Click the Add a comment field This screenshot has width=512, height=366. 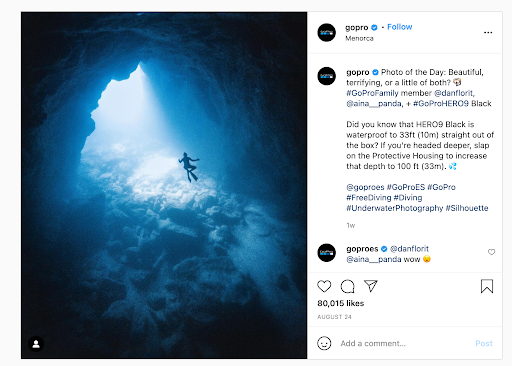[405, 343]
